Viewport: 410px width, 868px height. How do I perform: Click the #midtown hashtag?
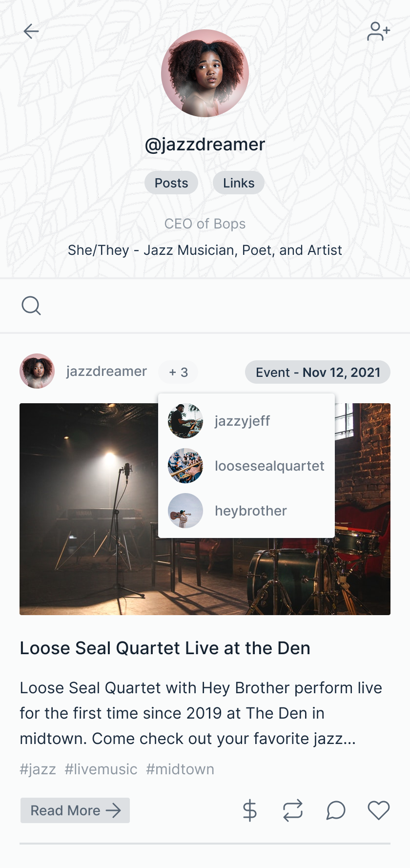pos(180,769)
